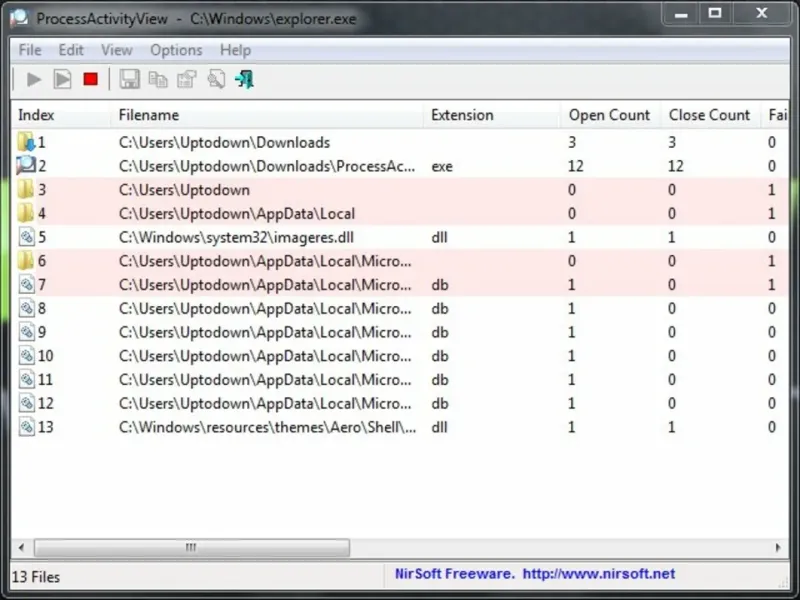The height and width of the screenshot is (600, 800).
Task: Click the folder icon in row 4
Action: coord(26,213)
